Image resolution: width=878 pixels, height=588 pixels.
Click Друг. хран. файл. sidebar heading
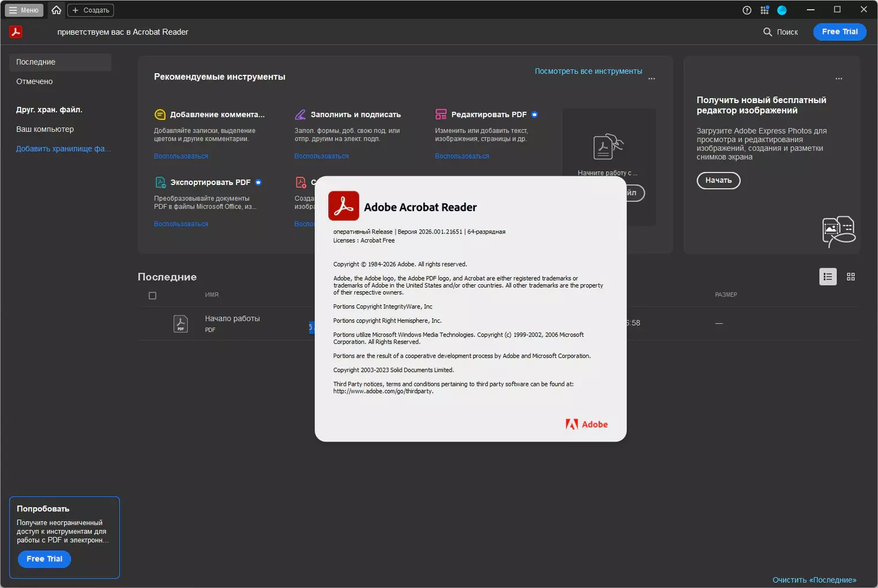[49, 110]
